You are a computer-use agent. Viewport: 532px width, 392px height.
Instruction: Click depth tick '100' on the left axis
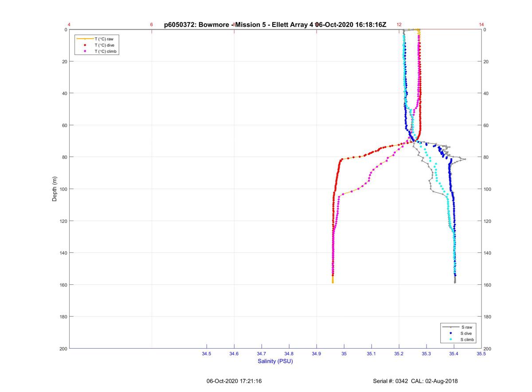[x=63, y=189]
